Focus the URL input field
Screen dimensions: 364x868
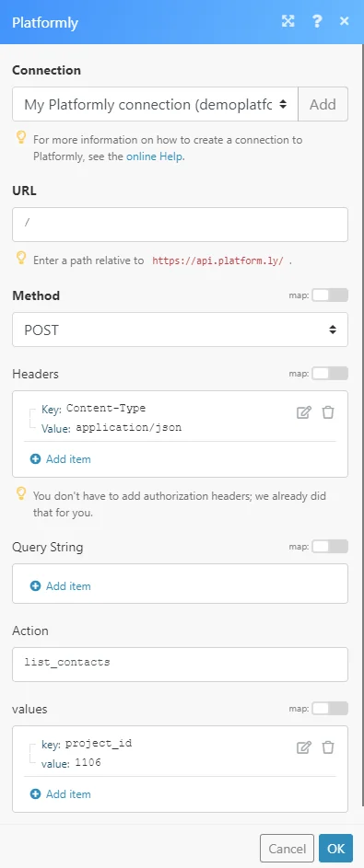(x=180, y=225)
